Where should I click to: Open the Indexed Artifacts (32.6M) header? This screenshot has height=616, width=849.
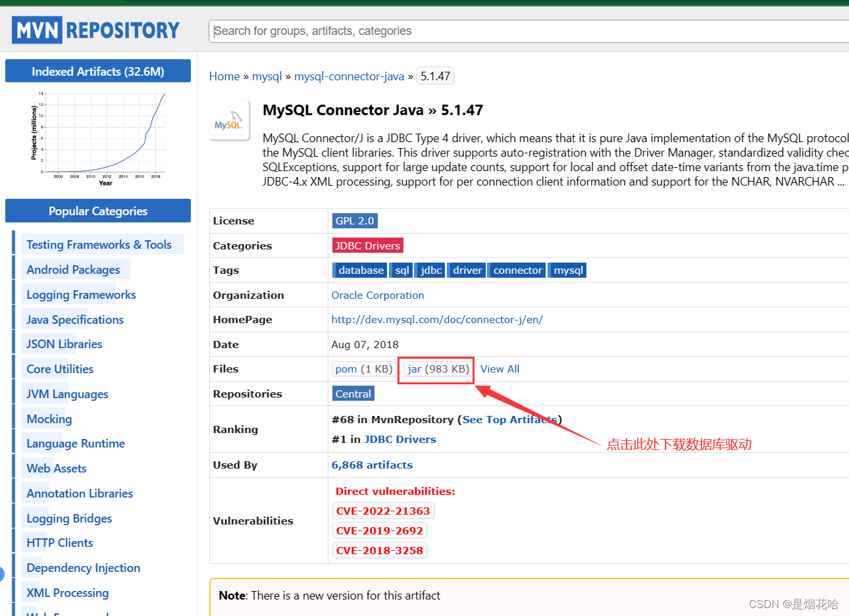[x=98, y=71]
